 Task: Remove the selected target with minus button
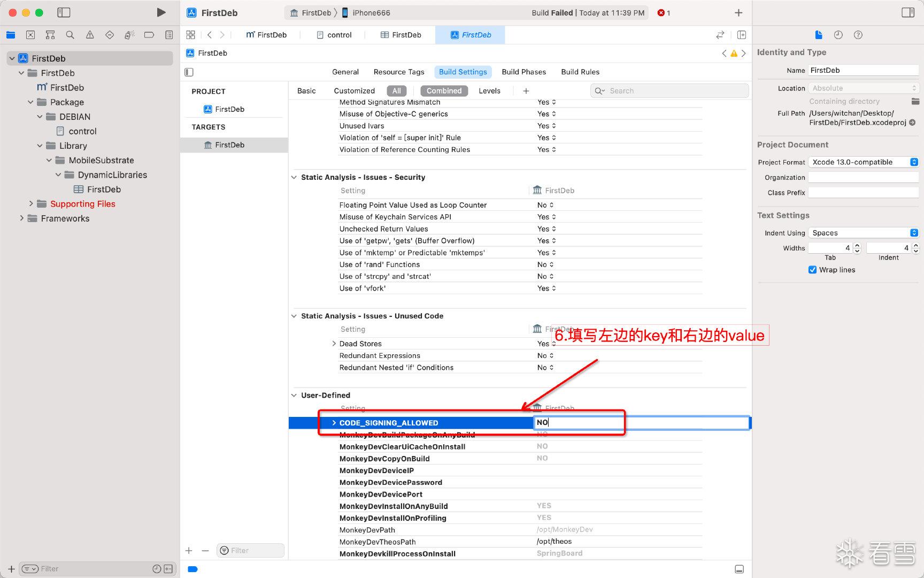click(205, 551)
